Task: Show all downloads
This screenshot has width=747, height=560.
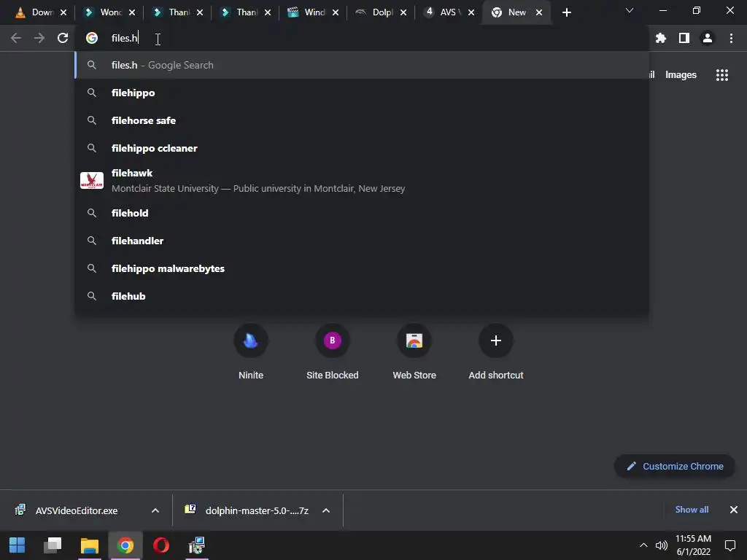Action: coord(692,510)
